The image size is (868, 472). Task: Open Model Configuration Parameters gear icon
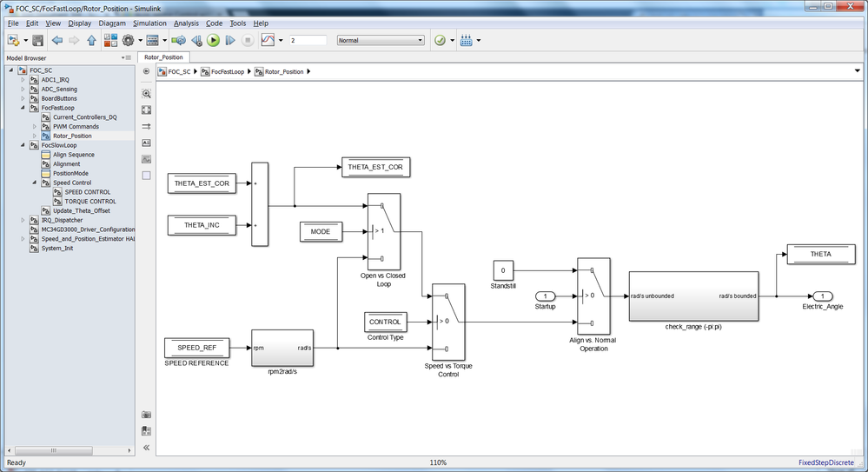pos(129,41)
